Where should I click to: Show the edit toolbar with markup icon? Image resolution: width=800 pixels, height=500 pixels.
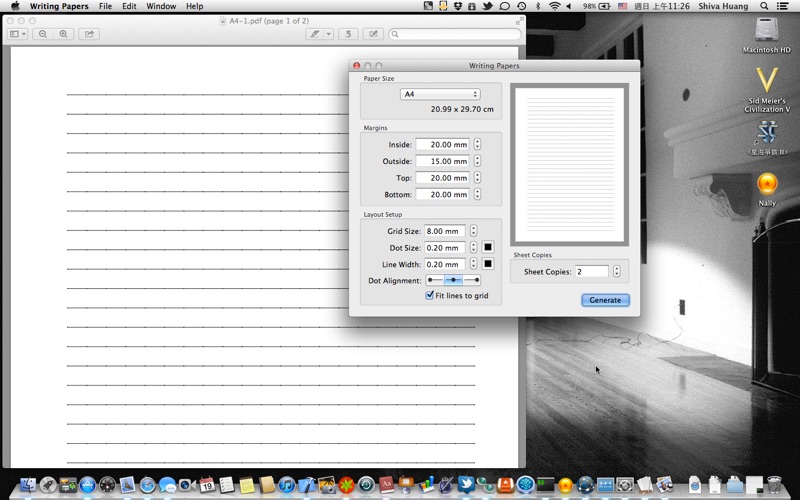pos(374,34)
